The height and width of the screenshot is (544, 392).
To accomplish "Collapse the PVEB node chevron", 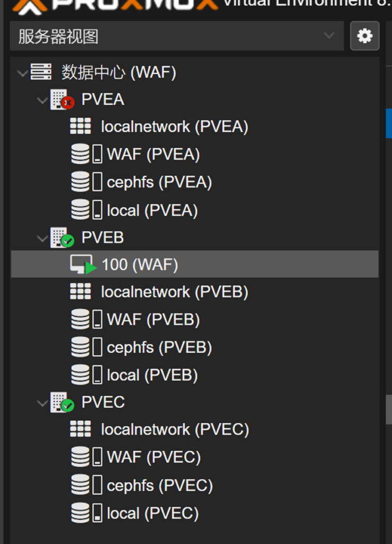I will [42, 239].
